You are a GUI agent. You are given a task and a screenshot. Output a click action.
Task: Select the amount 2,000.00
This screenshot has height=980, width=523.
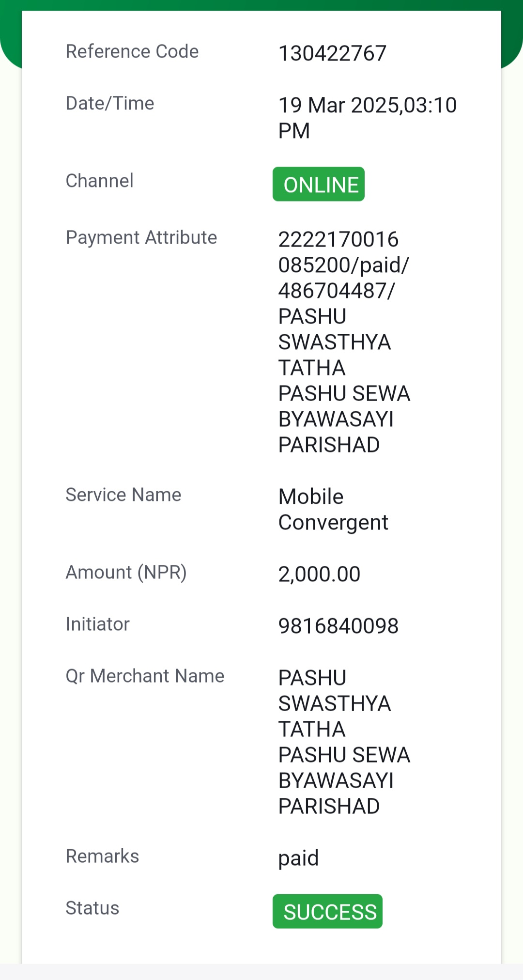click(x=319, y=574)
